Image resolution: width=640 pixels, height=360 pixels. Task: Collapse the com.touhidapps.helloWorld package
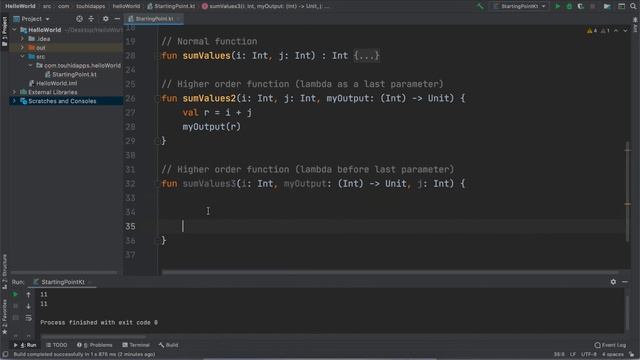(x=31, y=65)
